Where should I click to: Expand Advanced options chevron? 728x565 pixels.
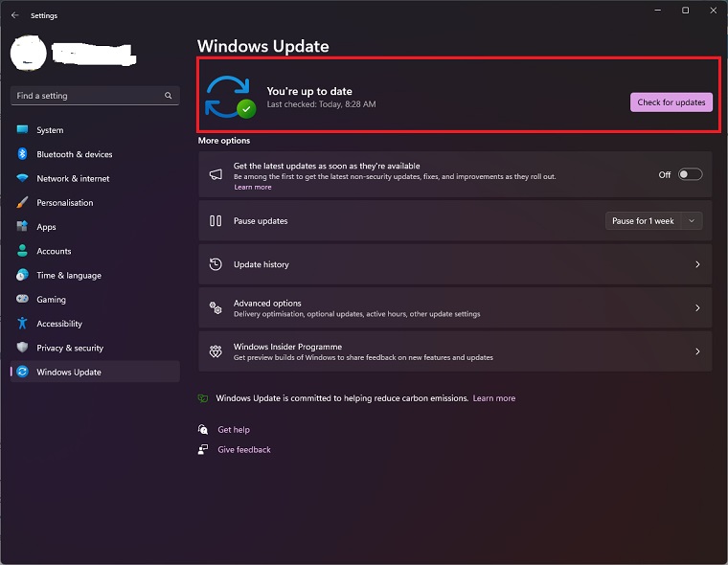(x=697, y=307)
